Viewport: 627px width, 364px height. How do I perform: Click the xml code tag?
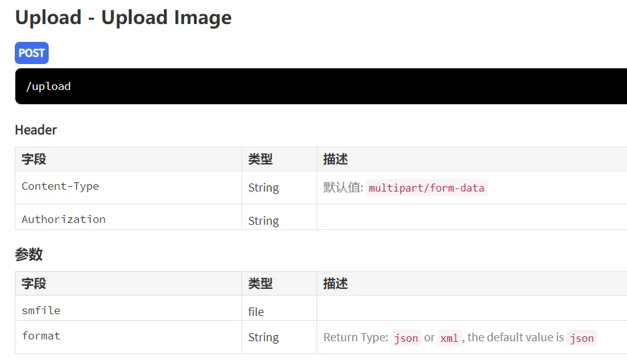pos(450,338)
